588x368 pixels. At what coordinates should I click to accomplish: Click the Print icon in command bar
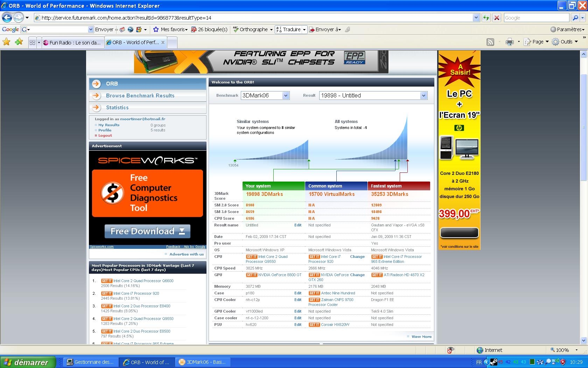(510, 42)
